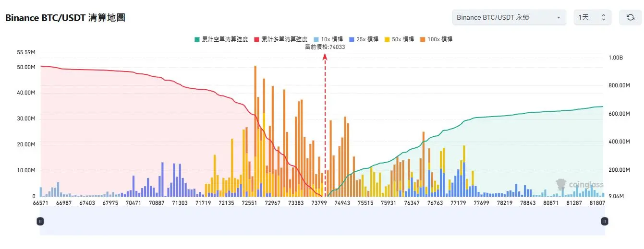The height and width of the screenshot is (249, 644).
Task: Click the Binance BTC/USDT 清算地圖 title
Action: 65,18
